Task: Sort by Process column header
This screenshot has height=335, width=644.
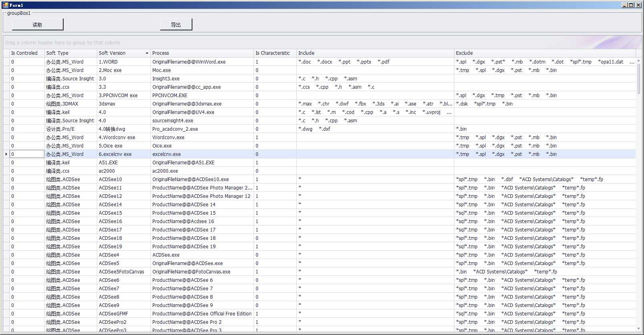Action: (x=202, y=53)
